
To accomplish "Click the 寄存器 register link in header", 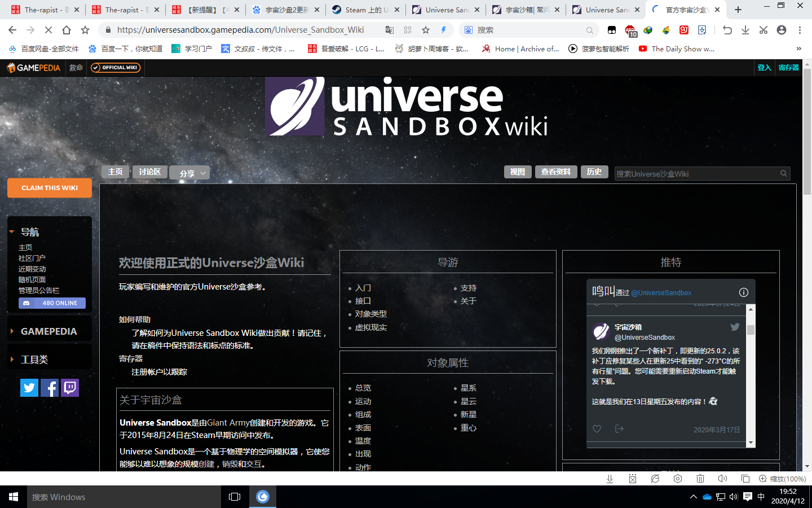I will tap(789, 68).
